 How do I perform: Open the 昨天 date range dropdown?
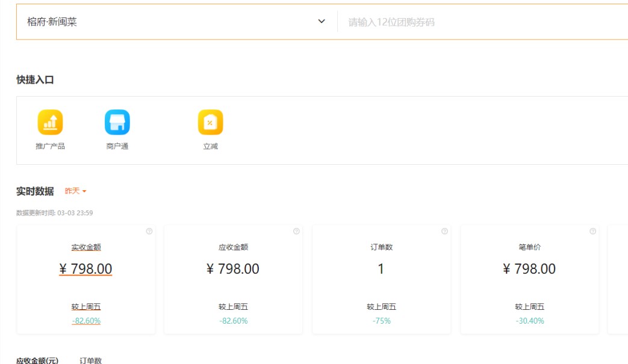[76, 191]
